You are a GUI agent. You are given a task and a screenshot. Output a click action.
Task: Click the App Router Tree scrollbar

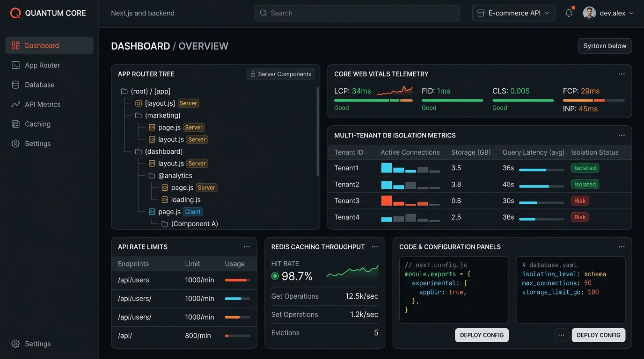click(x=318, y=131)
